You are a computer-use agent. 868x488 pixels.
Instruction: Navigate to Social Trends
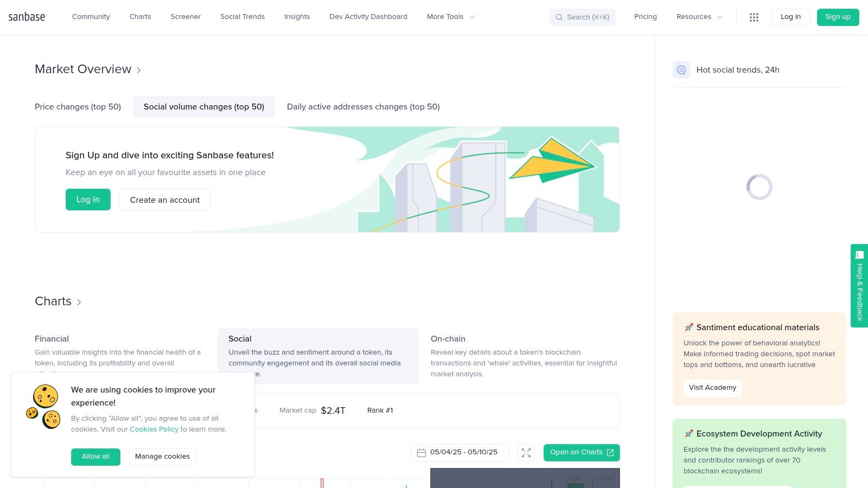tap(242, 17)
